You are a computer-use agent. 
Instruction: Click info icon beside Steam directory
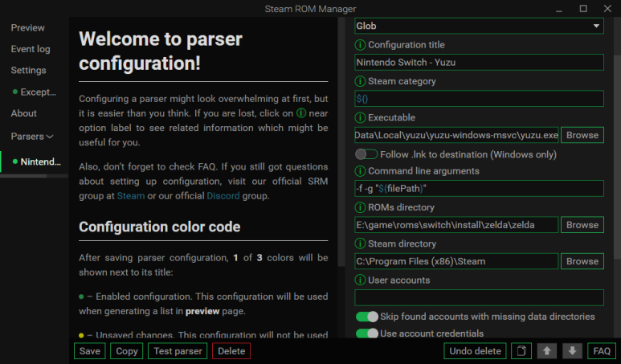pyautogui.click(x=360, y=243)
